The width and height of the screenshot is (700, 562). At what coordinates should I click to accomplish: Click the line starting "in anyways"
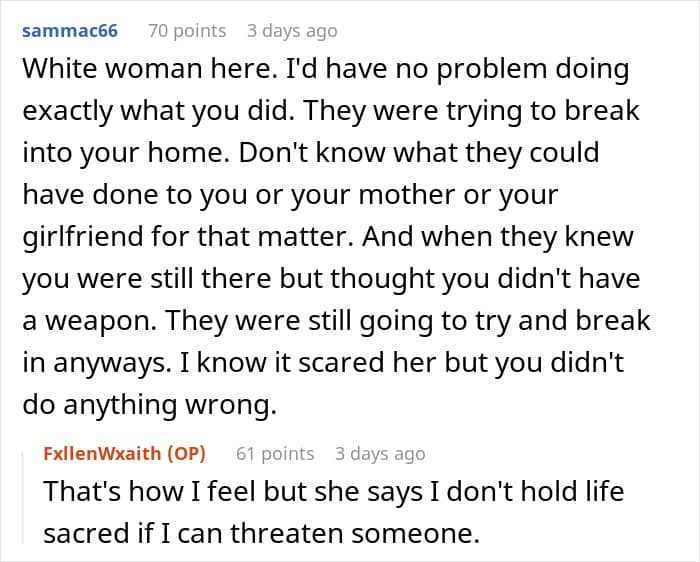pos(323,364)
